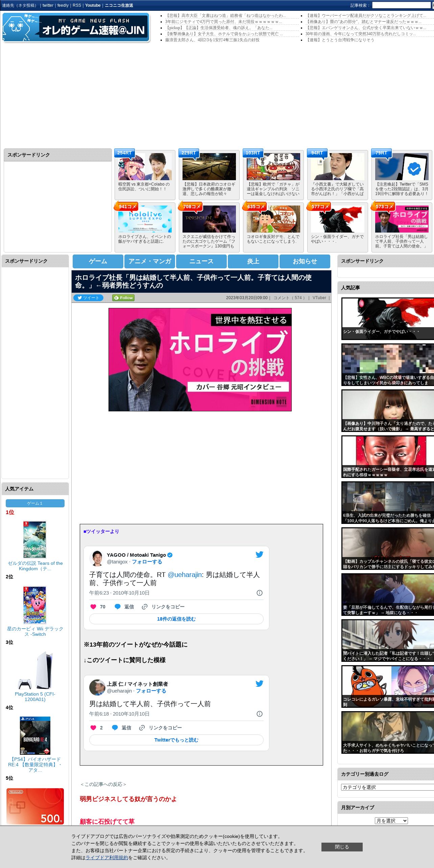434x868 pixels.
Task: Click reply bubble icon in 上原仁 tweet
Action: [x=115, y=728]
